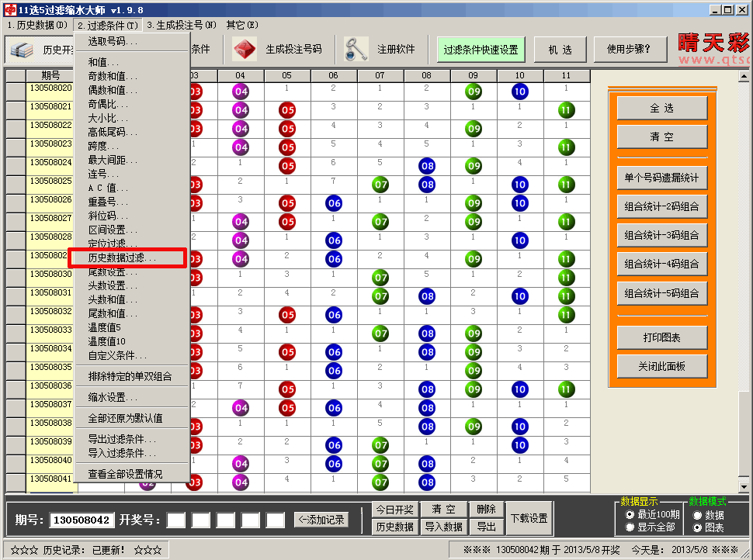Click the 07 column header
The image size is (753, 560).
pyautogui.click(x=380, y=75)
